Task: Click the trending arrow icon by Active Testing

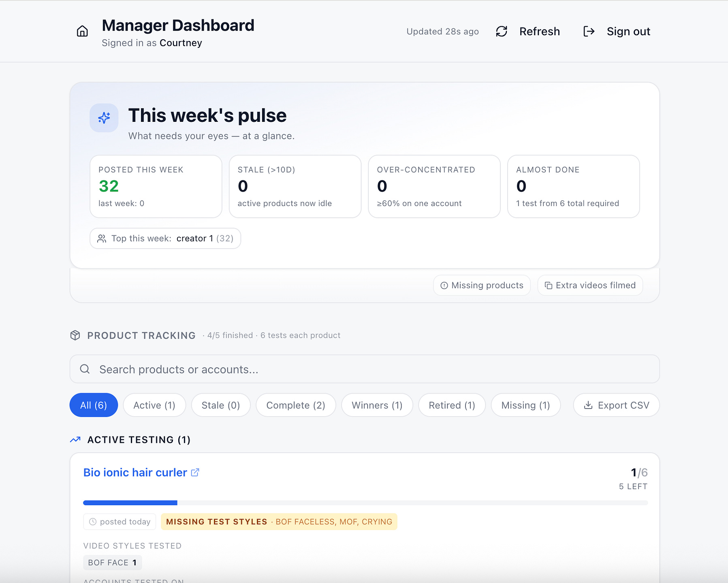Action: (x=75, y=440)
